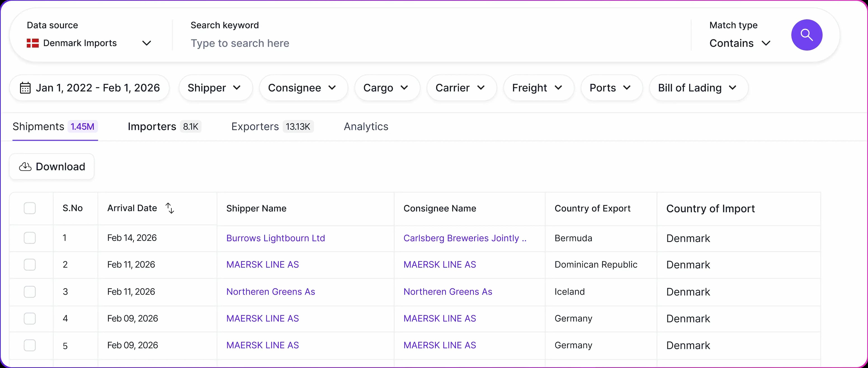Click the Denmark flag icon

33,43
